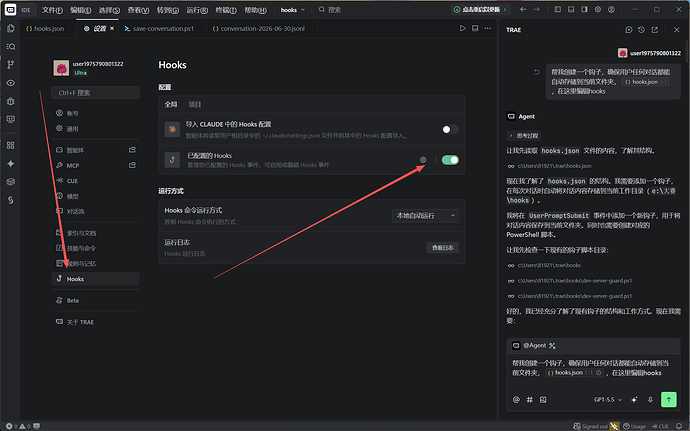Open the 查看(V) menu
This screenshot has height=431, width=690.
(138, 10)
